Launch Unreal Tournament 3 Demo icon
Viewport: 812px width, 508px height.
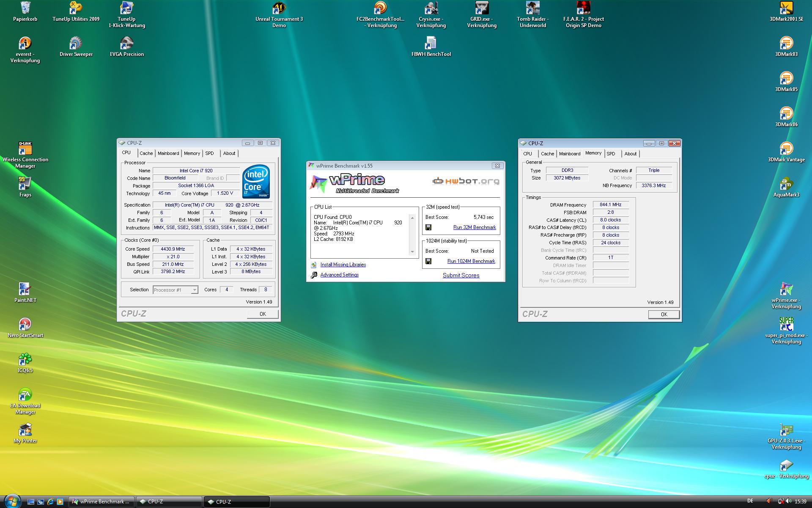[279, 14]
